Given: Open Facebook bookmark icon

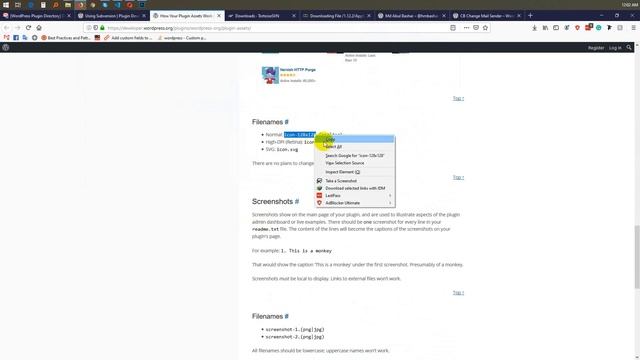Looking at the screenshot, I should (16, 38).
